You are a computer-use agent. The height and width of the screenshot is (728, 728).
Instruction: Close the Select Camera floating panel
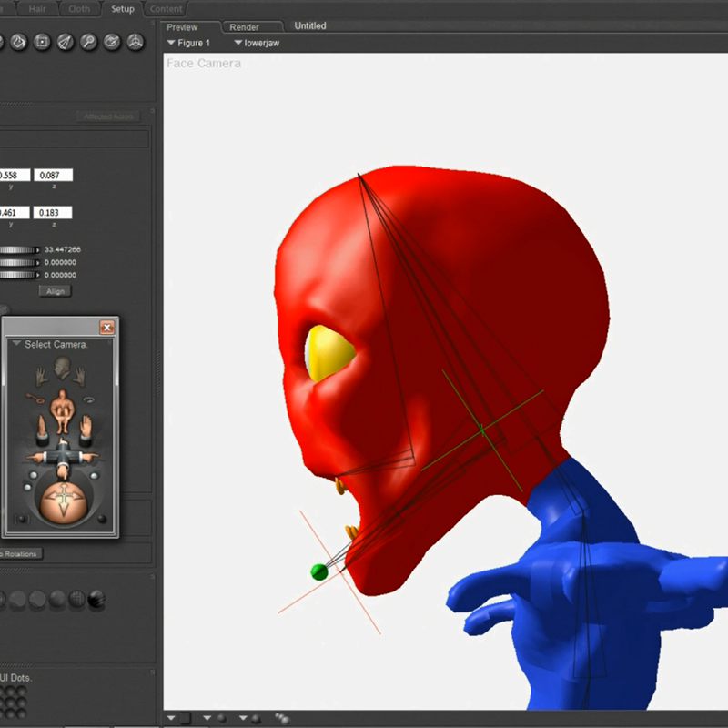click(x=106, y=328)
